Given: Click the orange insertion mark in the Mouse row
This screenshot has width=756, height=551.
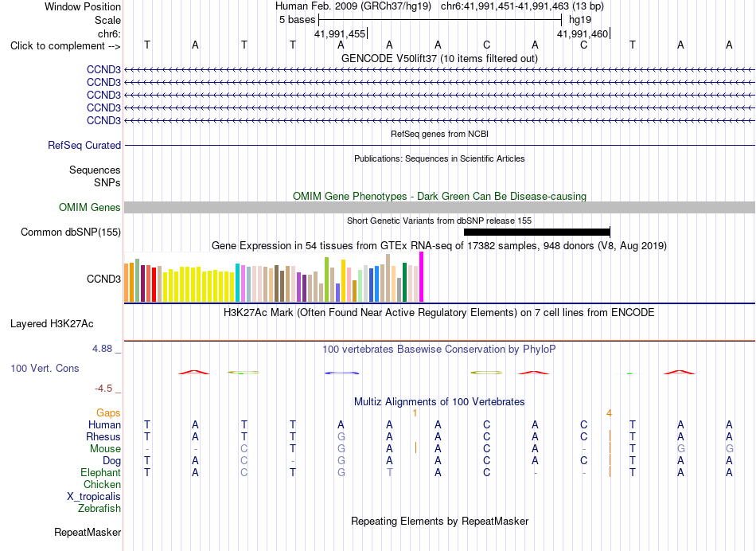Looking at the screenshot, I should (x=415, y=448).
